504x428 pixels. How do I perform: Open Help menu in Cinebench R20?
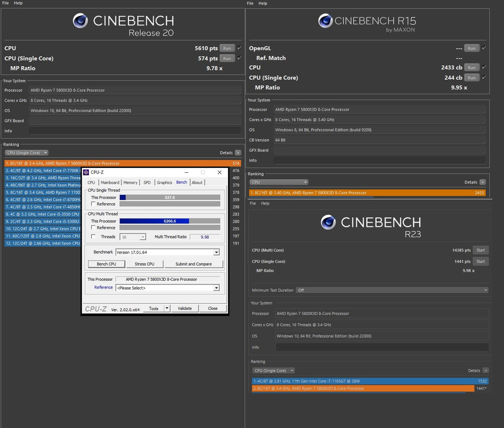pyautogui.click(x=18, y=3)
